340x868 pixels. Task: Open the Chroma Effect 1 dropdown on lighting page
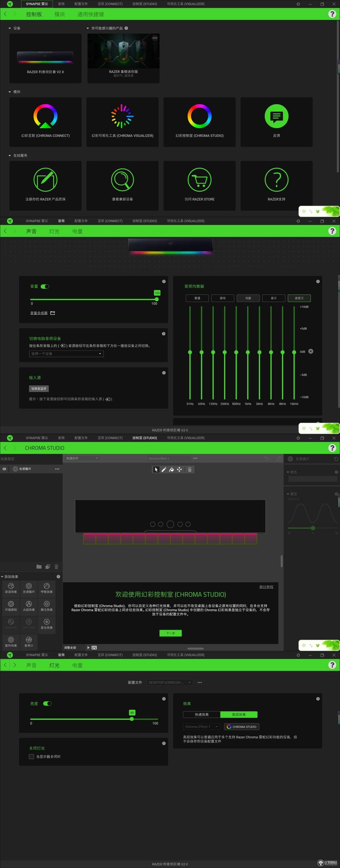coord(201,726)
